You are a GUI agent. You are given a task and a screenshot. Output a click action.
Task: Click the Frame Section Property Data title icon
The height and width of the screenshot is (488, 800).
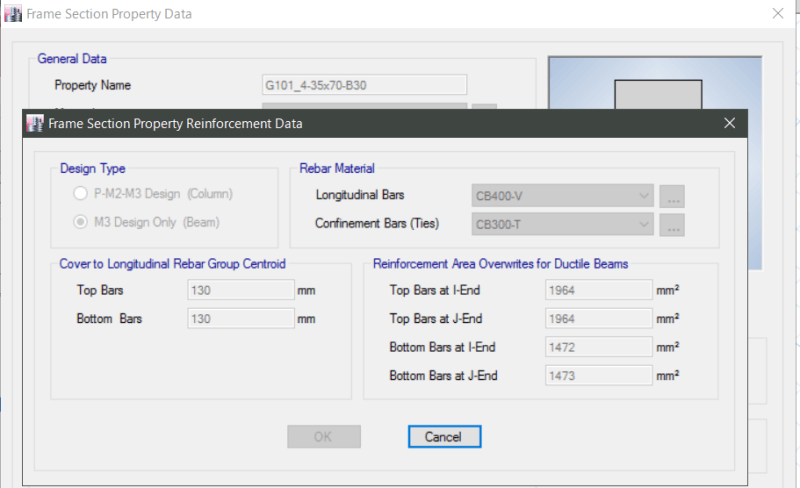pyautogui.click(x=13, y=14)
